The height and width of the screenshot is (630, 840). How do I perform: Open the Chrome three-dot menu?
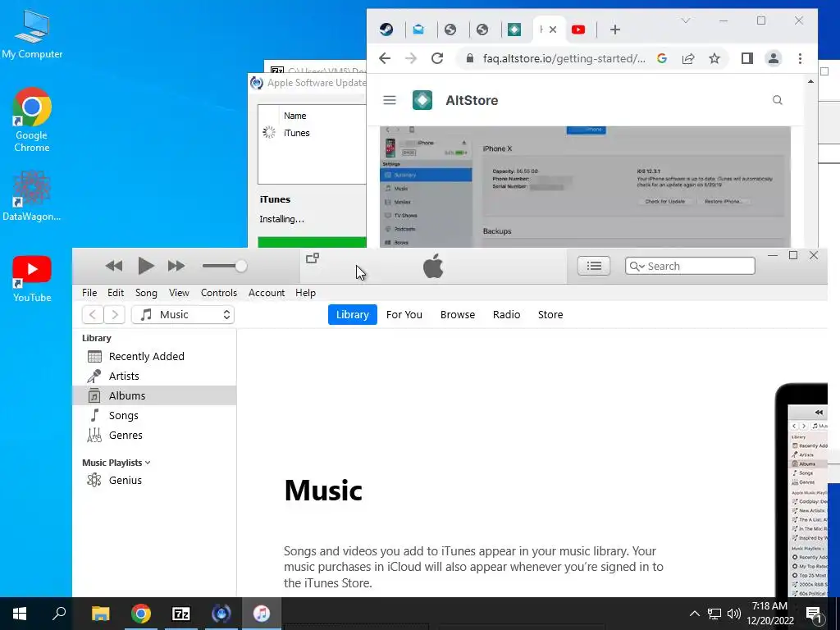tap(800, 58)
